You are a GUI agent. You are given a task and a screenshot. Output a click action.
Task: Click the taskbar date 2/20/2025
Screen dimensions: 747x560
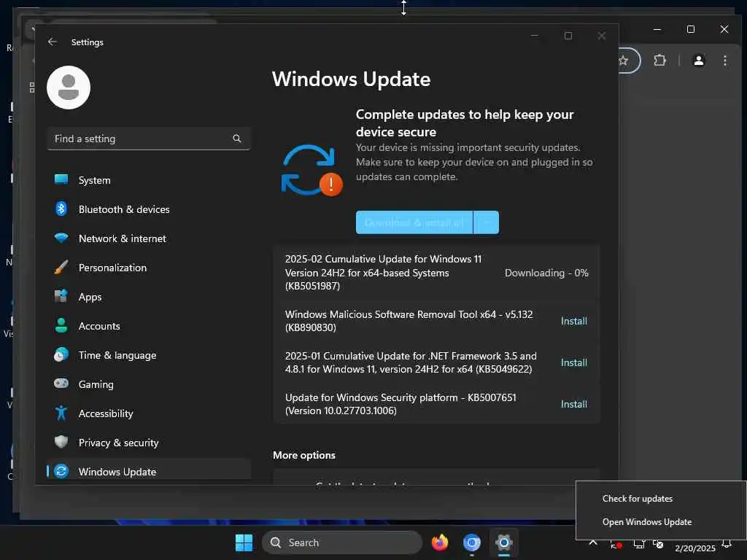(695, 548)
